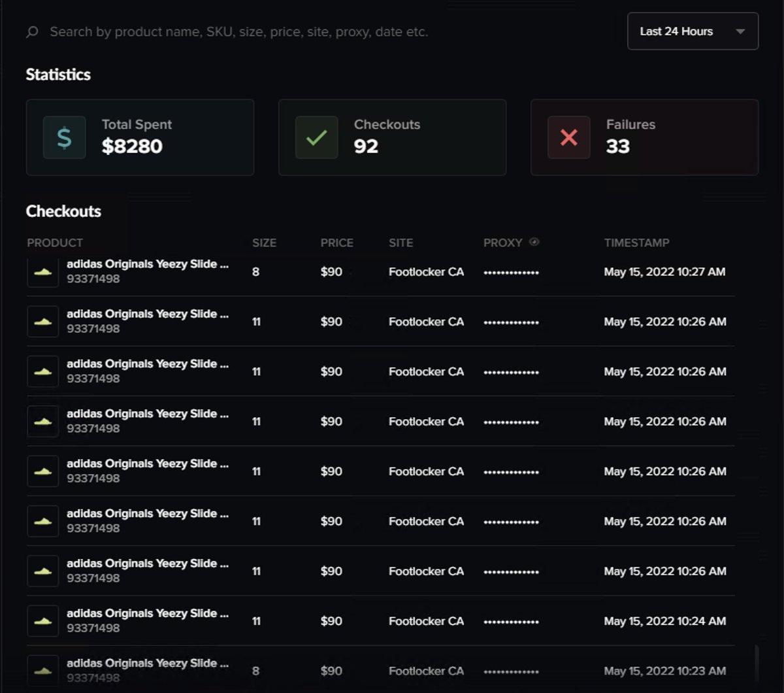The height and width of the screenshot is (693, 784).
Task: Click the magnifier search icon
Action: (x=32, y=32)
